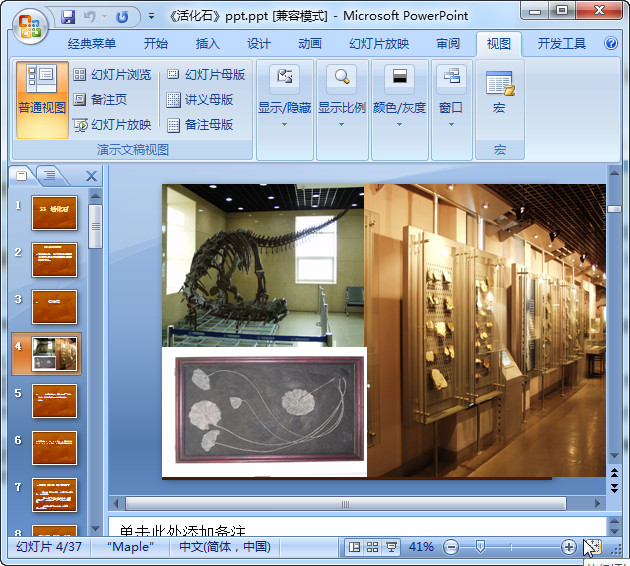630x566 pixels.
Task: Start 幻灯片放映 from the ribbon
Action: pyautogui.click(x=112, y=125)
